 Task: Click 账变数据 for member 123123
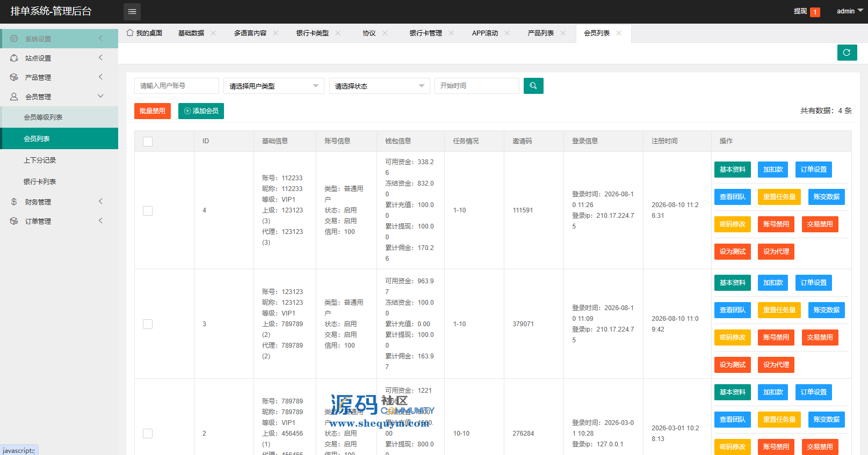pos(827,310)
